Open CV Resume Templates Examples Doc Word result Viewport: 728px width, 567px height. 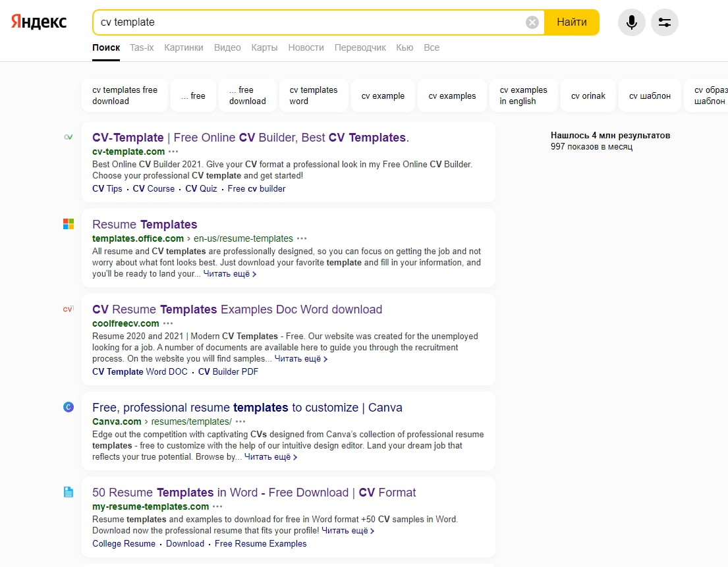pos(237,310)
